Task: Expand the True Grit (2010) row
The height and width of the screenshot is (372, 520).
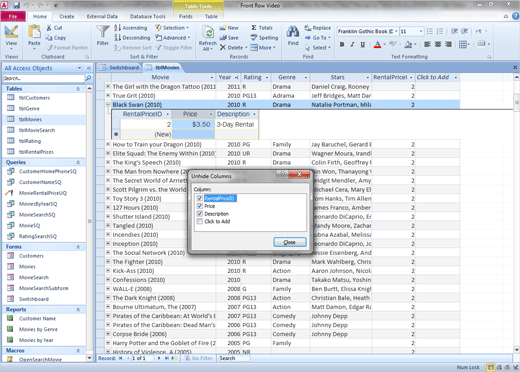Action: (x=108, y=95)
